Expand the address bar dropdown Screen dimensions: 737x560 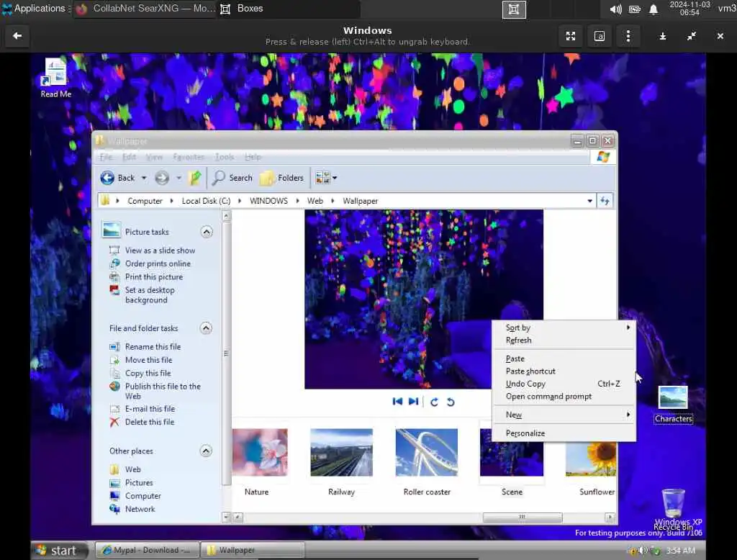[x=589, y=201]
